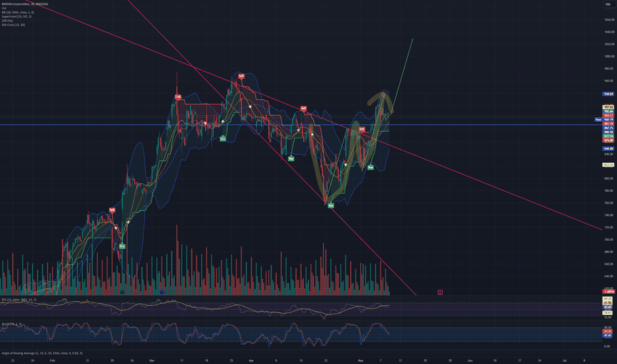Click the Sell signal label near April 15
The height and width of the screenshot is (364, 617).
tap(303, 109)
